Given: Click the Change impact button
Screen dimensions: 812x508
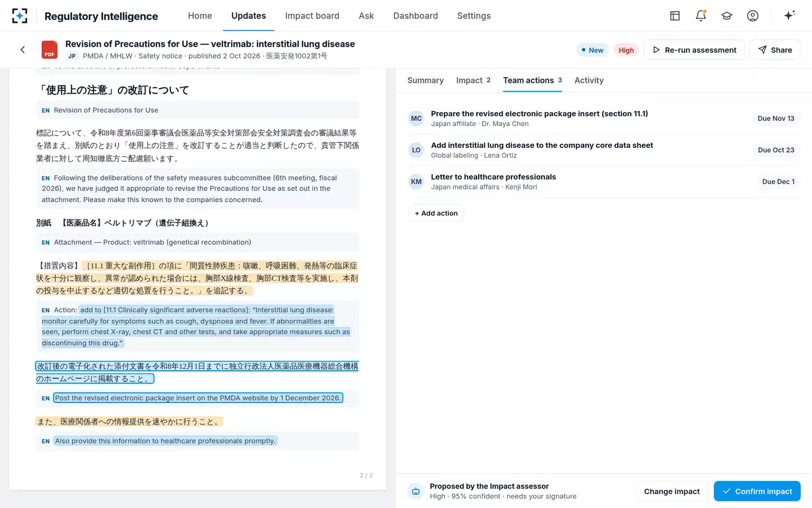Looking at the screenshot, I should coord(672,491).
